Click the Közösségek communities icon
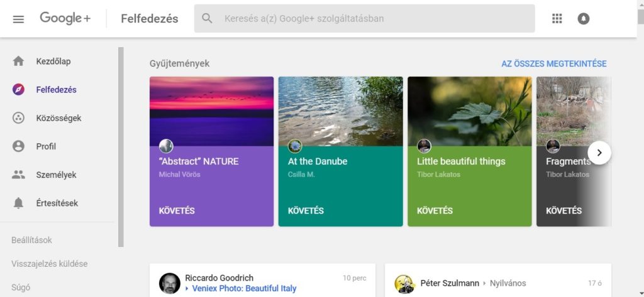This screenshot has height=297, width=644. point(18,118)
